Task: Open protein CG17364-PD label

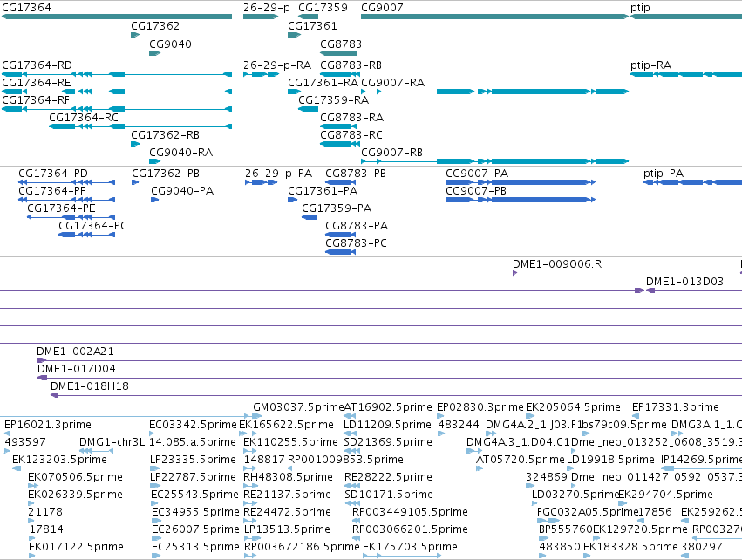Action: coord(53,174)
